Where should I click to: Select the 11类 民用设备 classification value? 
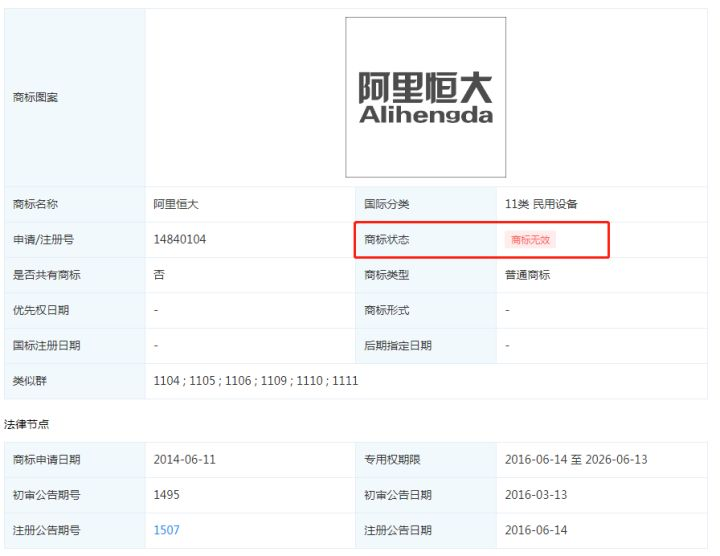541,204
